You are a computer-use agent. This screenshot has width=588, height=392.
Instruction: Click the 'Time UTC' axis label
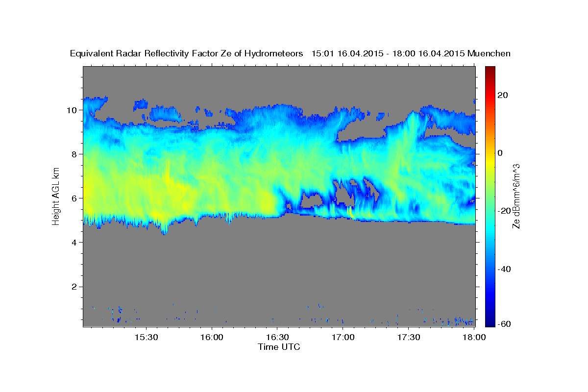pos(279,347)
